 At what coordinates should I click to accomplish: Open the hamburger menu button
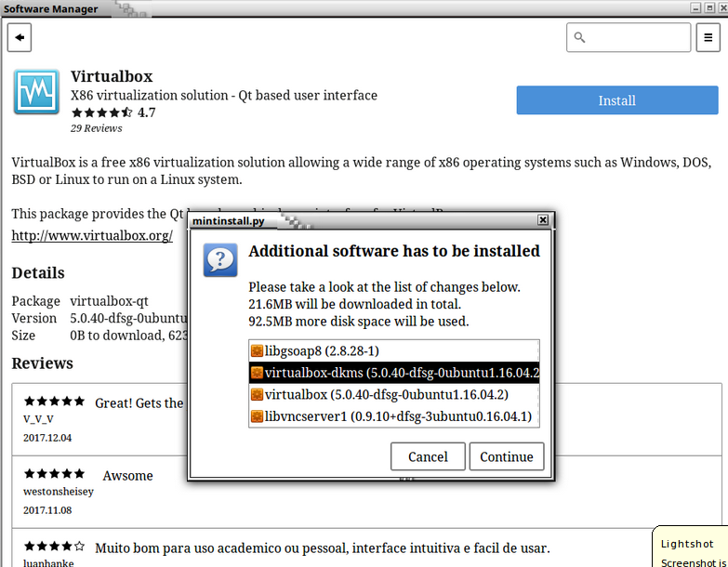[708, 37]
